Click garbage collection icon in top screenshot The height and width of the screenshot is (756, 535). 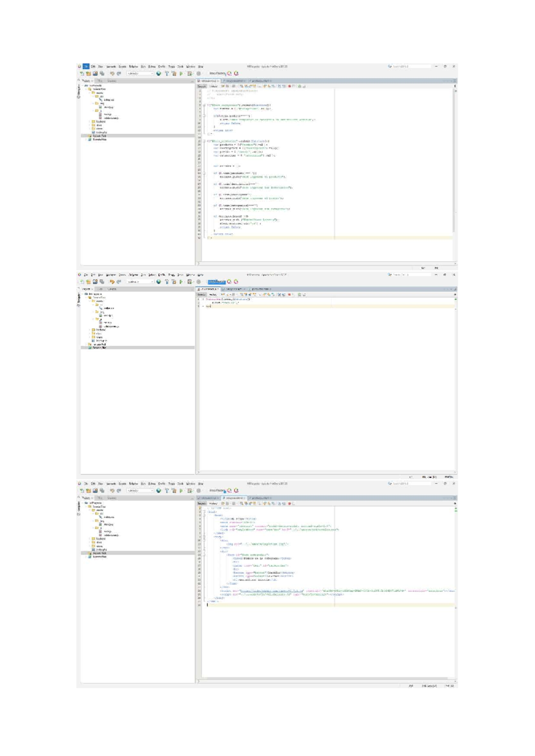pyautogui.click(x=230, y=74)
